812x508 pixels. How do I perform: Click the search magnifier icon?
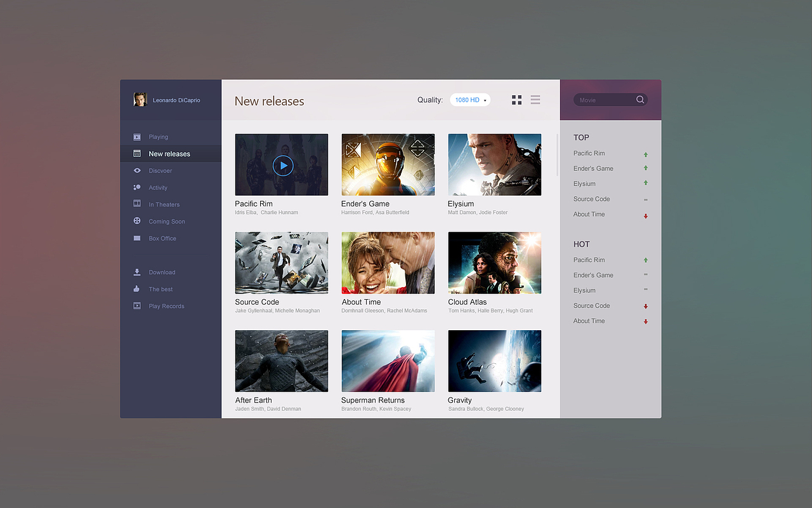(640, 100)
